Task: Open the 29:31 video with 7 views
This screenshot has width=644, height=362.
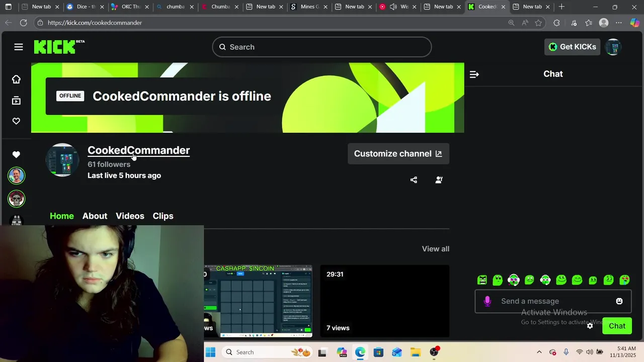Action: [x=385, y=301]
